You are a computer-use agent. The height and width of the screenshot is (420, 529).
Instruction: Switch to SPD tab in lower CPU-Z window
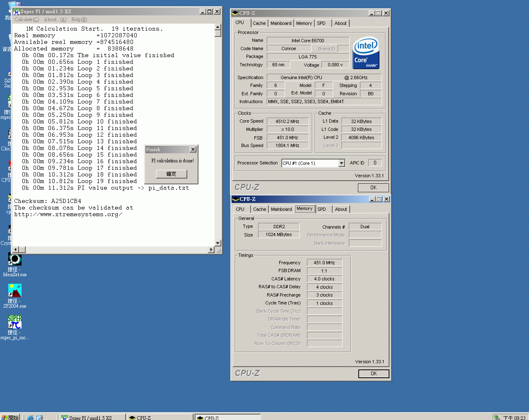pos(321,209)
